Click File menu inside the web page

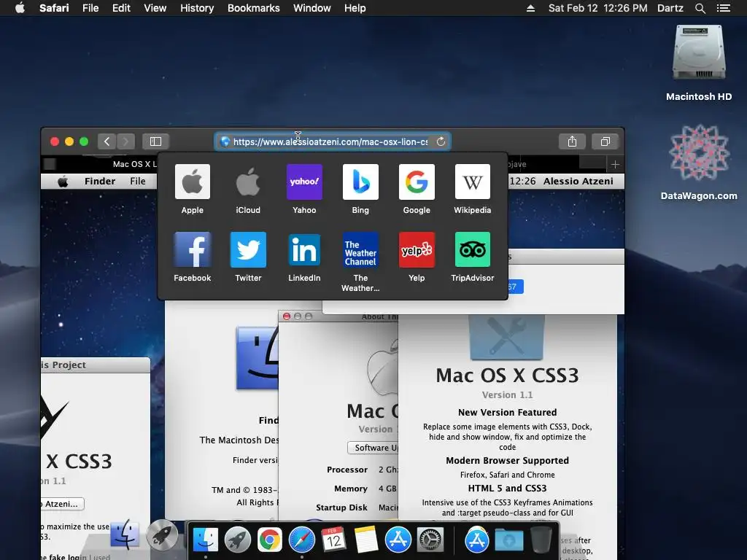click(138, 181)
